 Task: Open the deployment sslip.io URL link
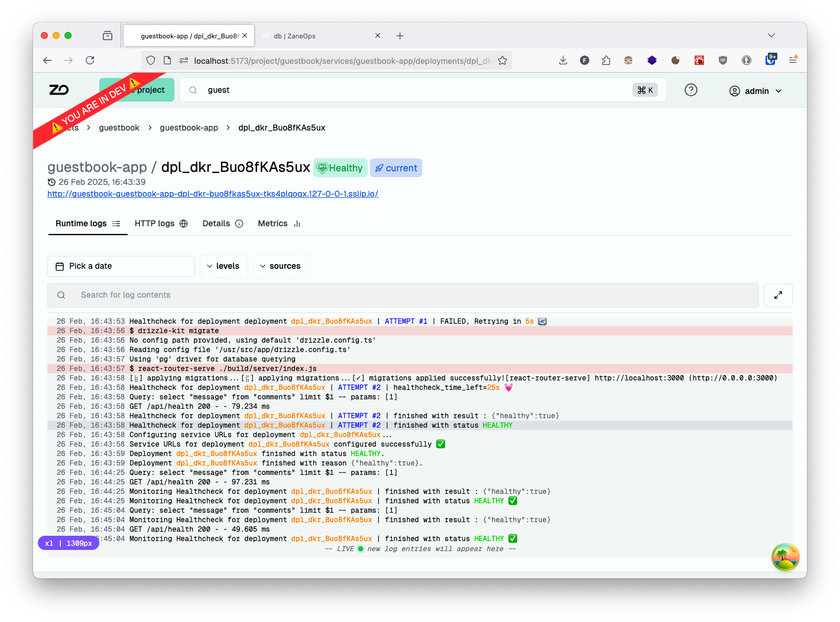coord(213,194)
